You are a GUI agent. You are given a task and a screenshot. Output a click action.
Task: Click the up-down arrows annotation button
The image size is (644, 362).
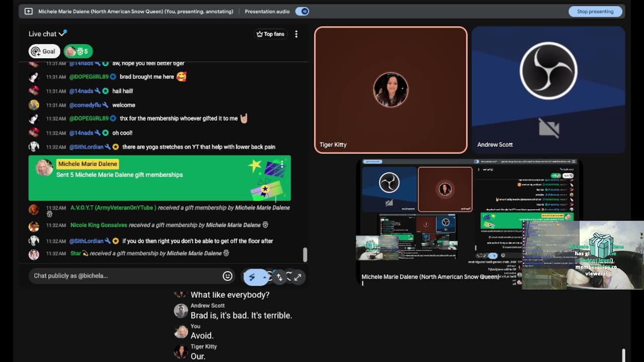[x=279, y=277]
